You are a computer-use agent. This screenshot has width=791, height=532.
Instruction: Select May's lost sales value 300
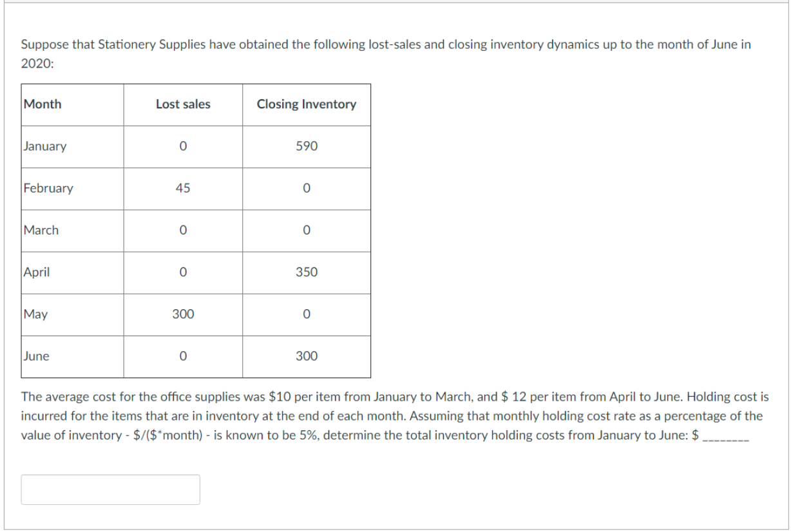click(x=182, y=314)
